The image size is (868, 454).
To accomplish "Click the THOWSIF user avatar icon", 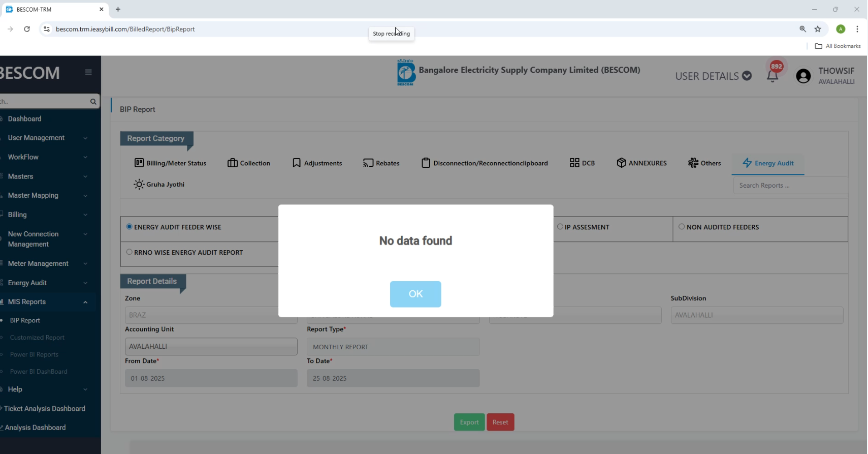I will [x=803, y=76].
